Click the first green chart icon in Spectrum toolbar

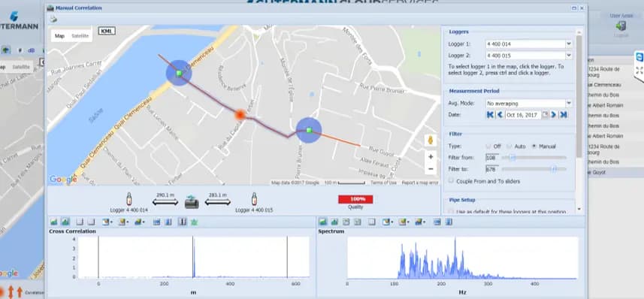(x=323, y=222)
